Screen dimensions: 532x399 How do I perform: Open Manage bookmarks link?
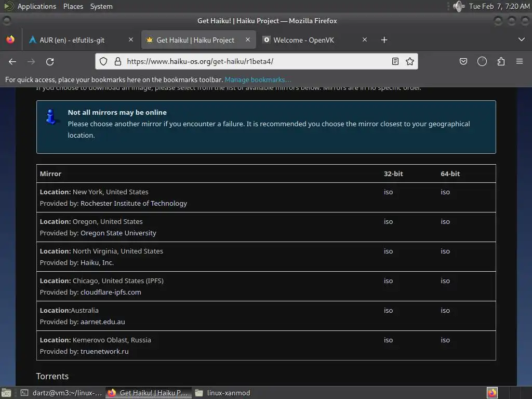tap(258, 79)
